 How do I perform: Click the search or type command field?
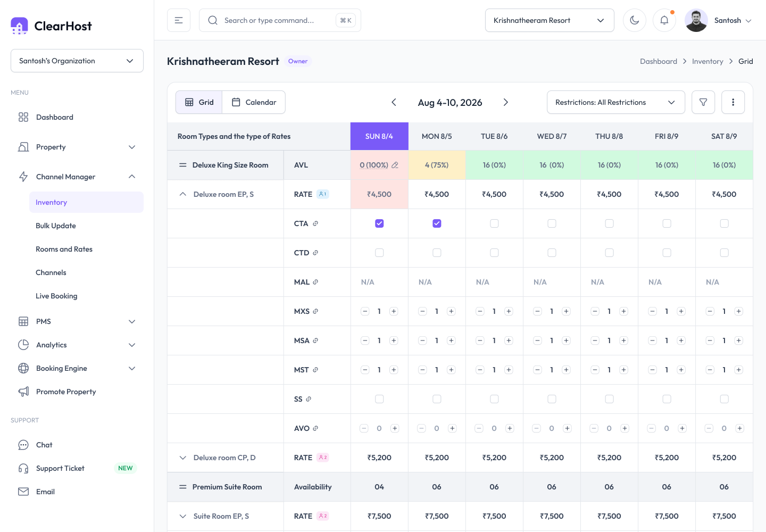click(x=280, y=20)
